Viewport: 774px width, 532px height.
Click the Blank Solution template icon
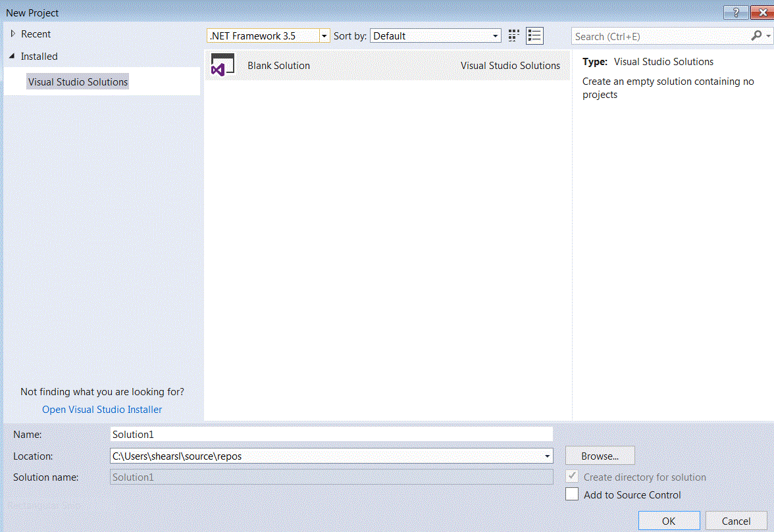point(222,65)
